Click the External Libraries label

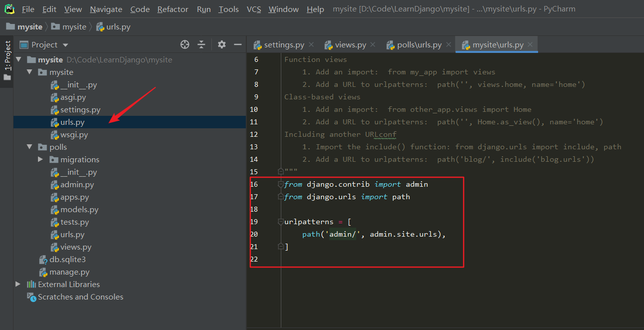tap(69, 285)
